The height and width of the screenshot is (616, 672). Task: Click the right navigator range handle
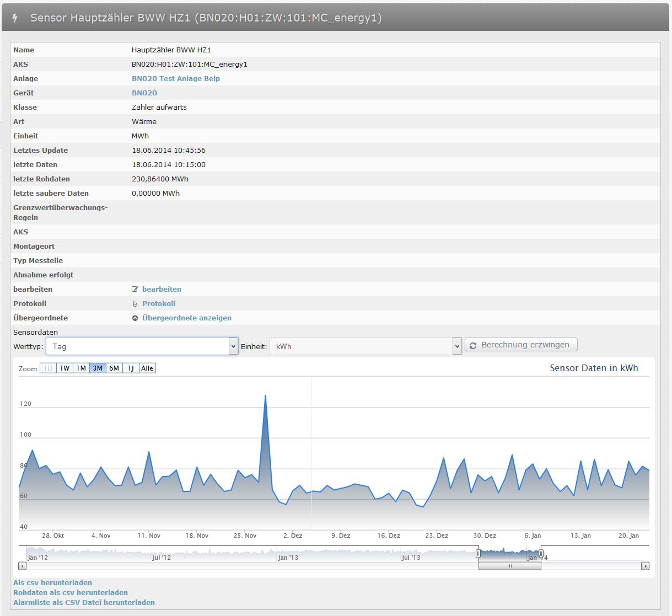pyautogui.click(x=541, y=553)
